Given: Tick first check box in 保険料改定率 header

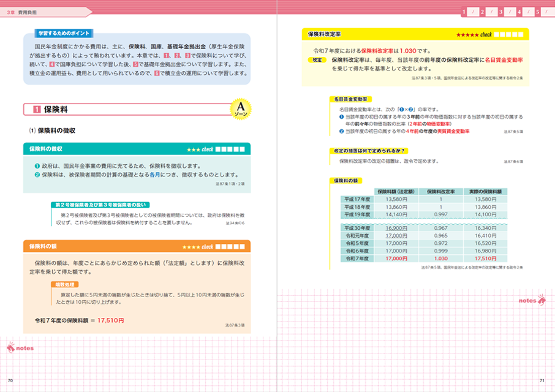Looking at the screenshot, I should pyautogui.click(x=497, y=35).
